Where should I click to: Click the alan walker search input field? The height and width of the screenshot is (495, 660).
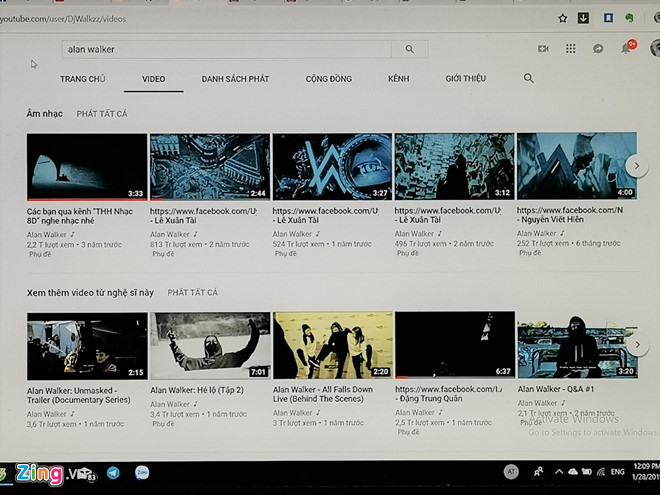(226, 49)
